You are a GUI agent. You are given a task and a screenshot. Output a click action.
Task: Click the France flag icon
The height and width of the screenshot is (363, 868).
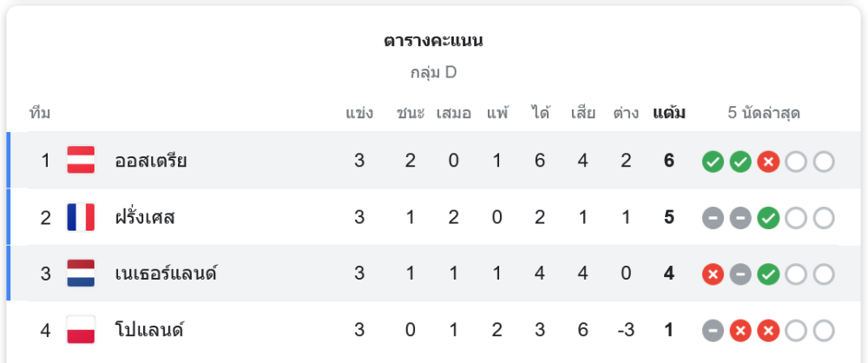pyautogui.click(x=81, y=217)
